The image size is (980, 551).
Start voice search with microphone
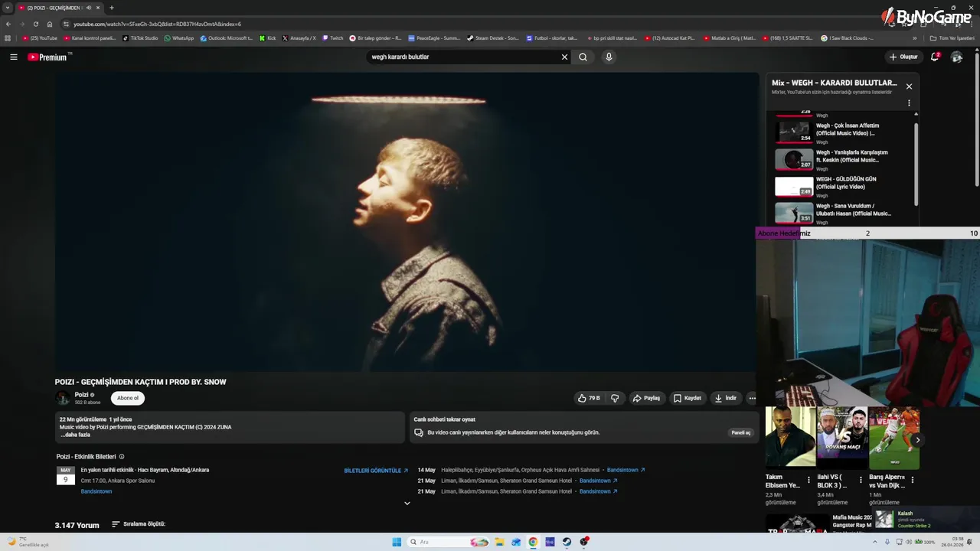click(609, 57)
